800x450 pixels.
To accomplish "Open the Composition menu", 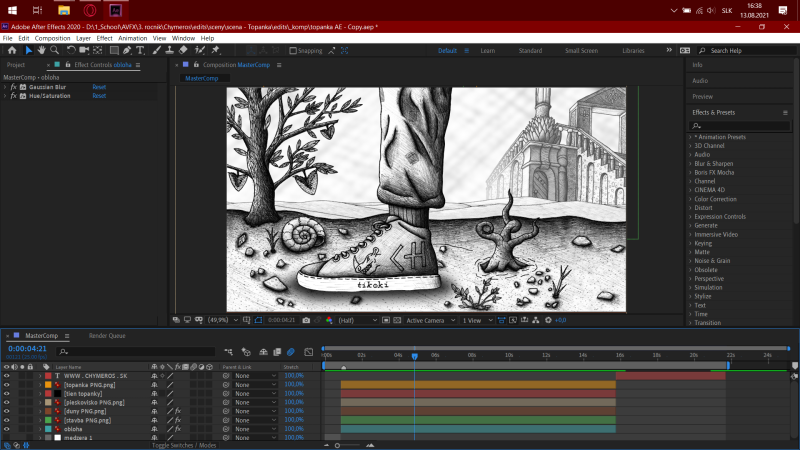I will click(53, 38).
